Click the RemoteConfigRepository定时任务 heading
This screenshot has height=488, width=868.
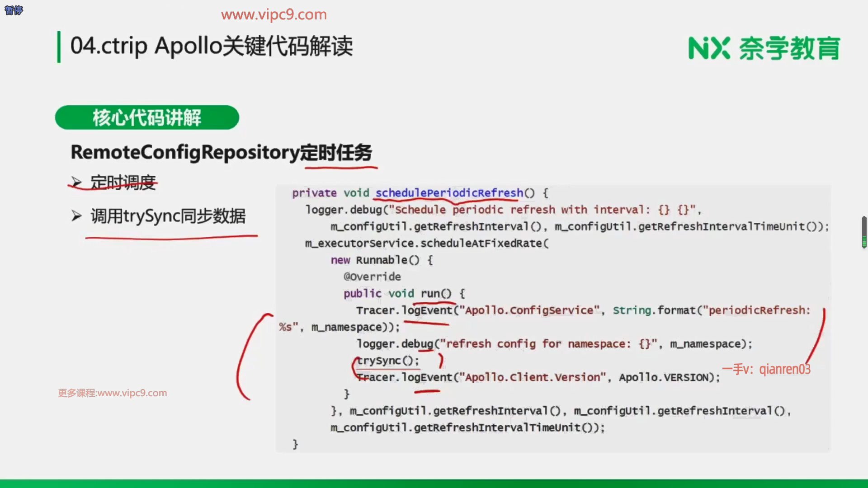[221, 152]
